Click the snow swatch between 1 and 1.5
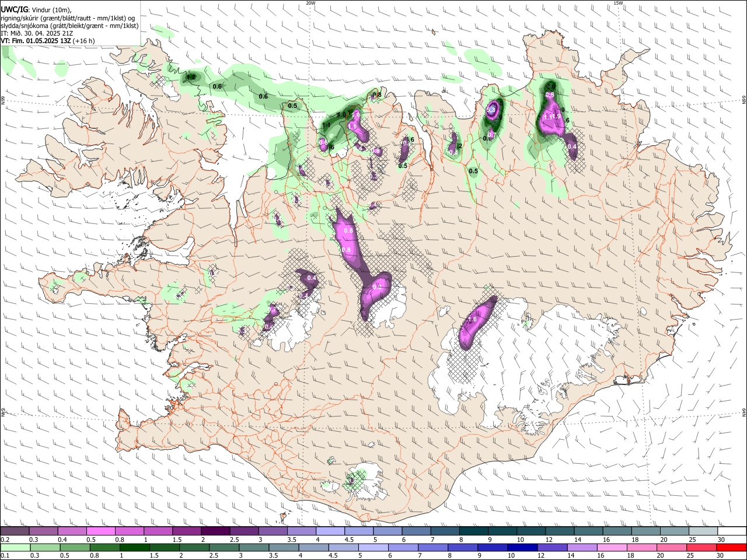This screenshot has height=560, width=747. tap(158, 531)
